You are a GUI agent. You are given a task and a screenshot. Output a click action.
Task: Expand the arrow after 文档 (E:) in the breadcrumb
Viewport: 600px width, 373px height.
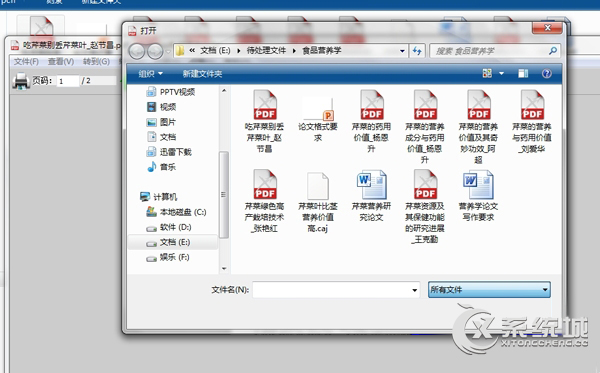click(x=239, y=51)
